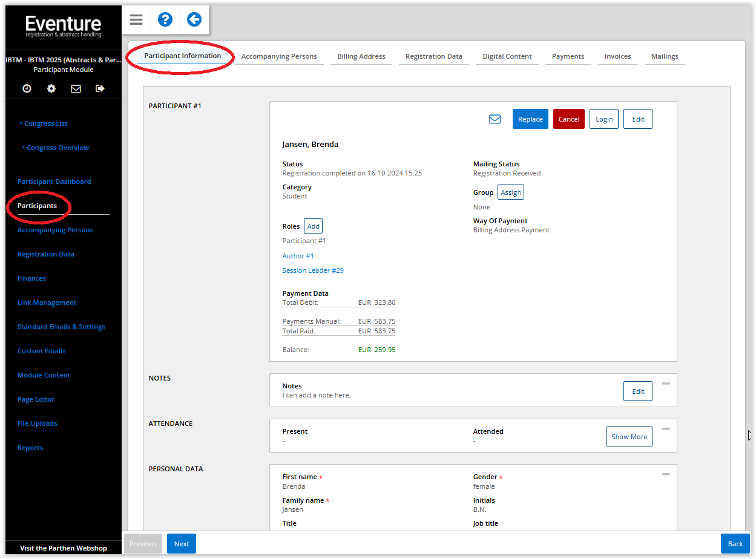Open Registration Data in the sidebar

tap(46, 254)
